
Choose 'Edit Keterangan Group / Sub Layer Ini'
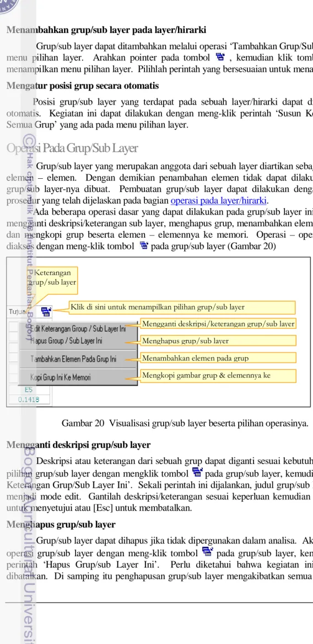[x=78, y=328]
